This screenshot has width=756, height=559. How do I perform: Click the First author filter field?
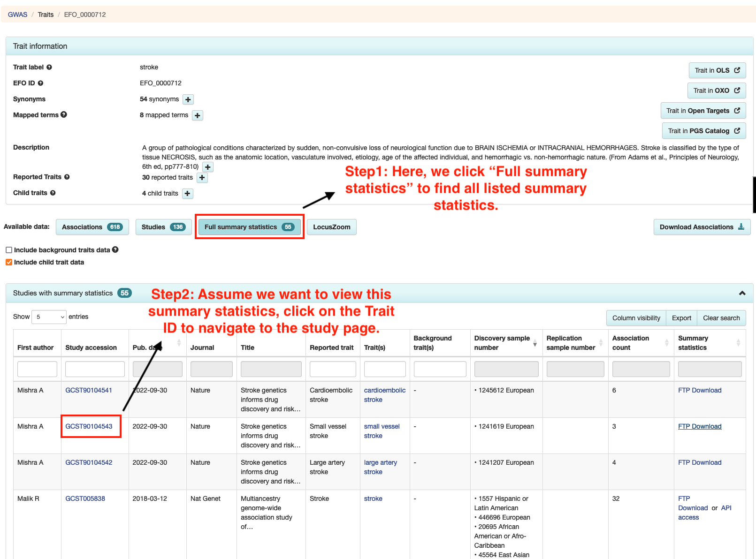coord(37,369)
